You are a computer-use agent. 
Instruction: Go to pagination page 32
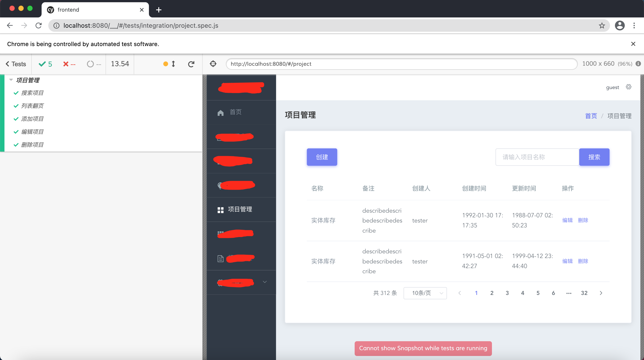point(584,293)
